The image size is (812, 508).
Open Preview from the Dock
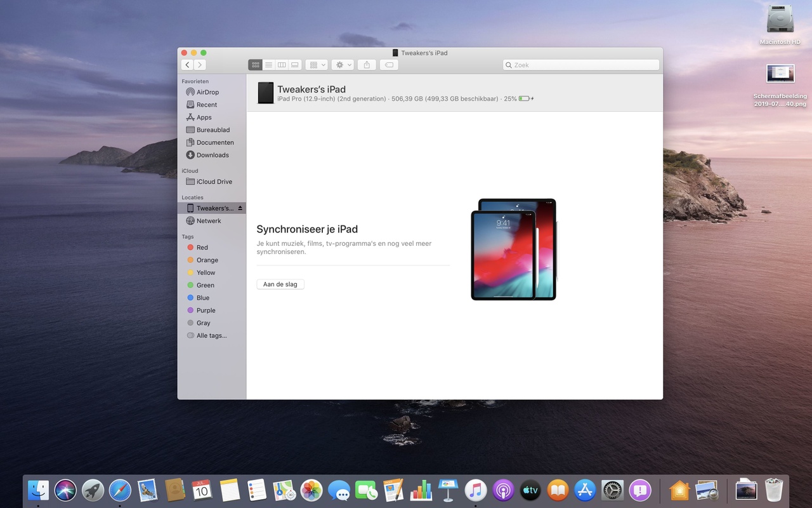point(706,490)
